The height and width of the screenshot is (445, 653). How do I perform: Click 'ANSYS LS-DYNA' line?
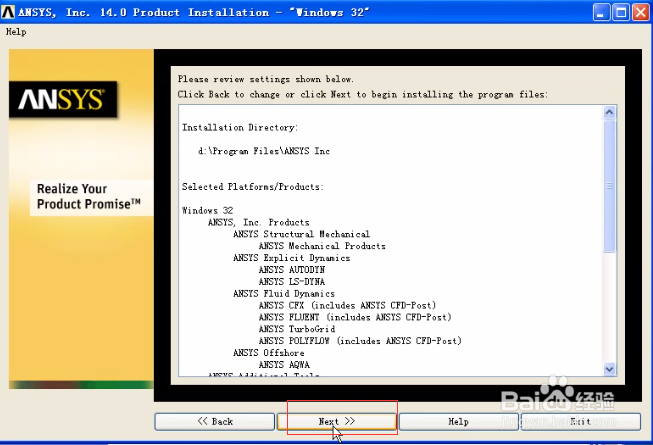(292, 282)
